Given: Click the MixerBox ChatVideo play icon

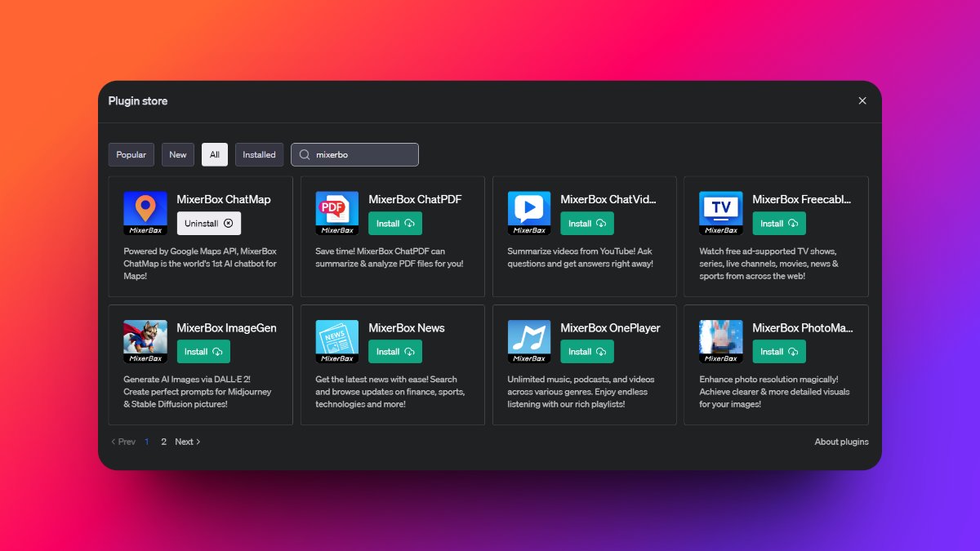Looking at the screenshot, I should tap(529, 213).
